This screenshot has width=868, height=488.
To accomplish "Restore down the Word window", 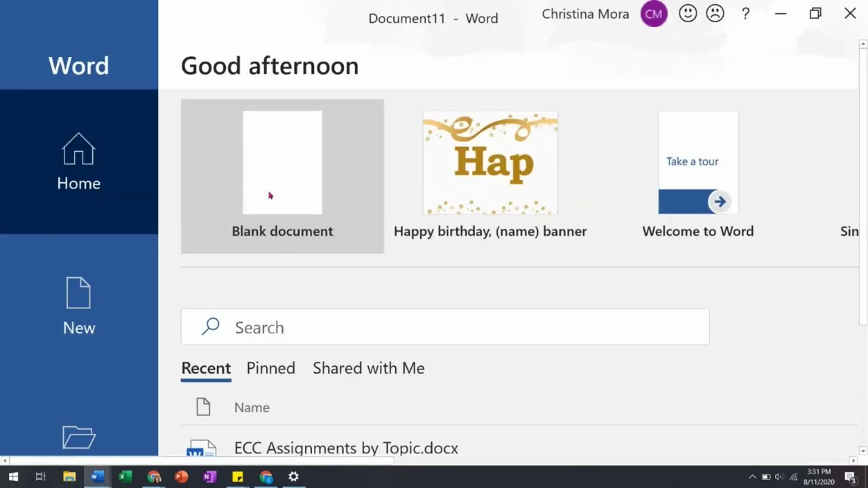I will 815,14.
